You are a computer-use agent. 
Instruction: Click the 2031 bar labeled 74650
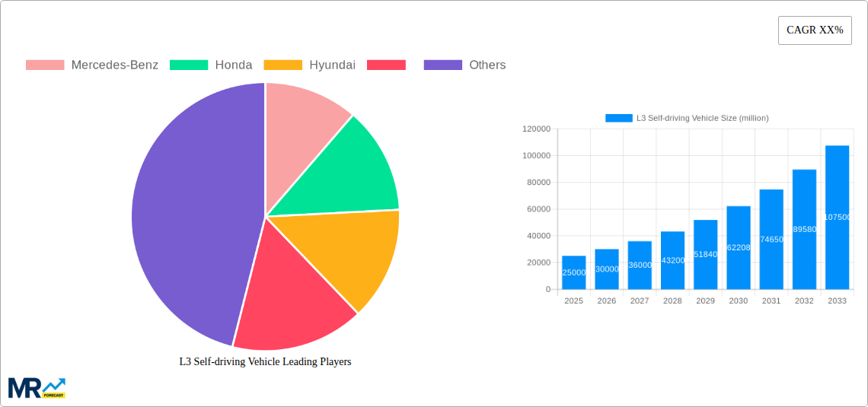coord(771,240)
